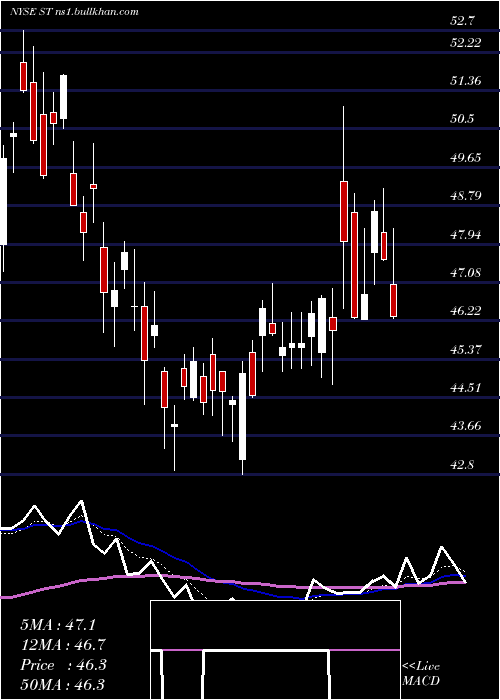The image size is (500, 700).
Task: Click the red candle with the highest recent wick
Action: (x=344, y=211)
